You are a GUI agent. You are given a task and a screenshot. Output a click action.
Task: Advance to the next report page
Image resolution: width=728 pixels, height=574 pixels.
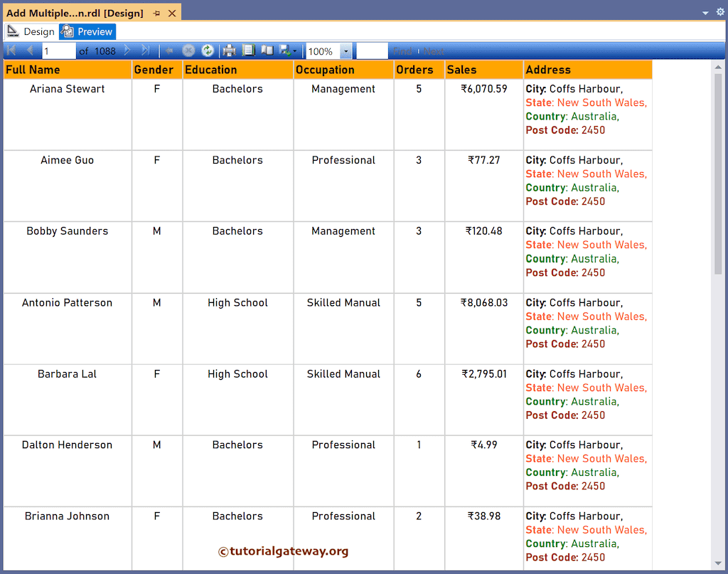(127, 50)
